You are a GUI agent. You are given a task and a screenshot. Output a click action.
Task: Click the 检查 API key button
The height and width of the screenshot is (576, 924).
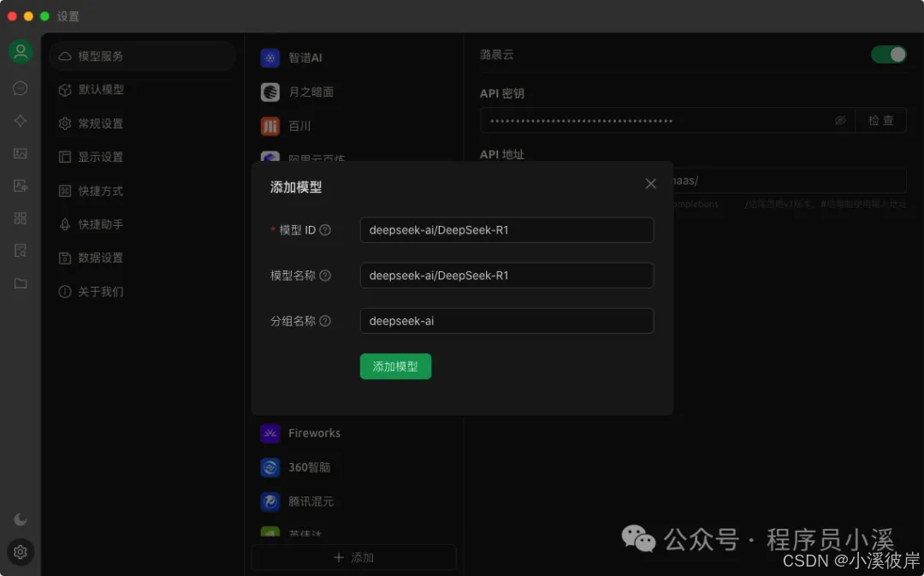pos(880,121)
